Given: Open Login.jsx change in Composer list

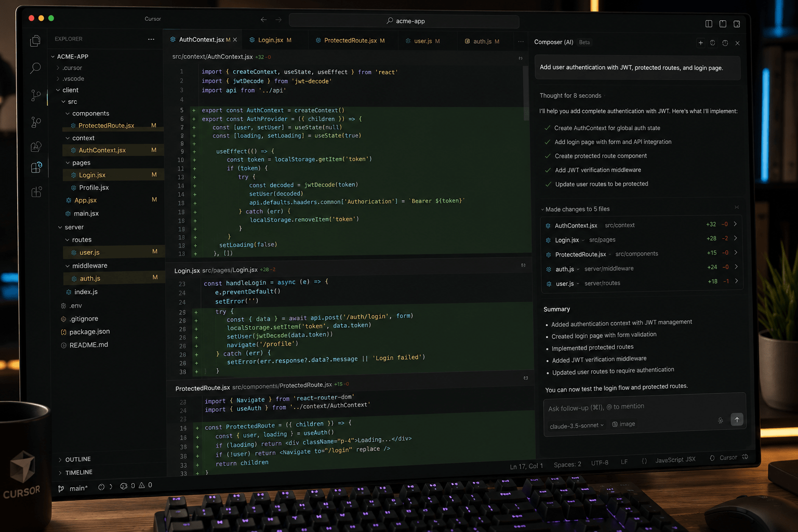Looking at the screenshot, I should [x=642, y=240].
